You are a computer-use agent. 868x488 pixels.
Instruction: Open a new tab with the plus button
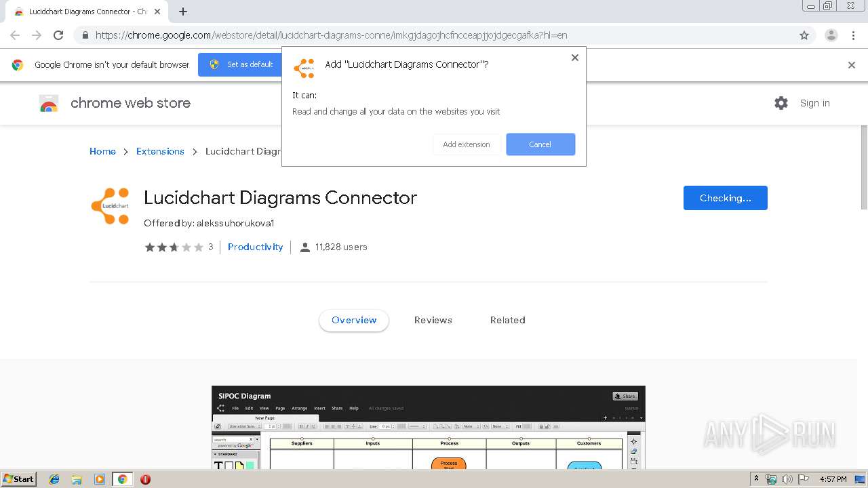(x=182, y=12)
